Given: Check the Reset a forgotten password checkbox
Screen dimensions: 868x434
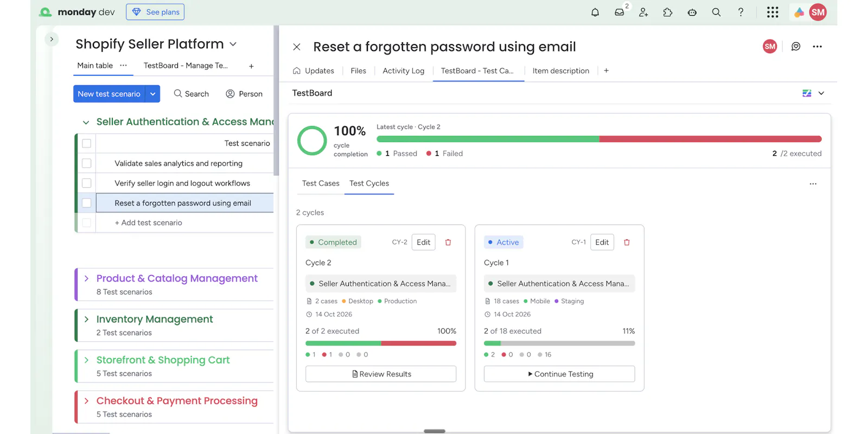Looking at the screenshot, I should coord(86,203).
